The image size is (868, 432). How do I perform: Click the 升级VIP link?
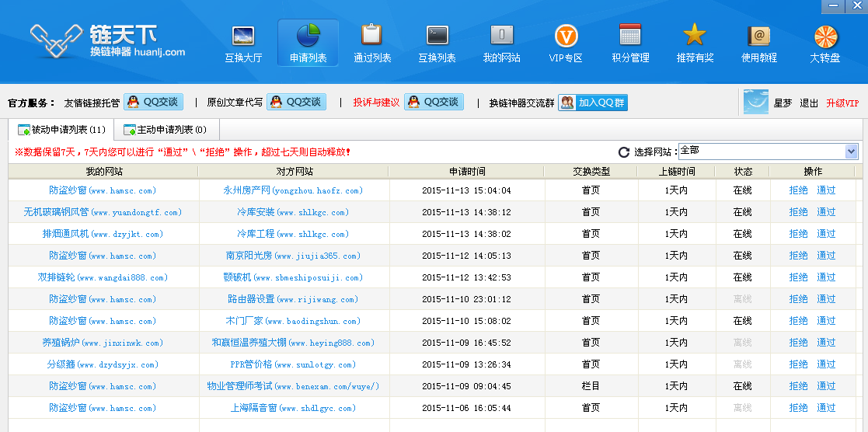click(x=842, y=103)
